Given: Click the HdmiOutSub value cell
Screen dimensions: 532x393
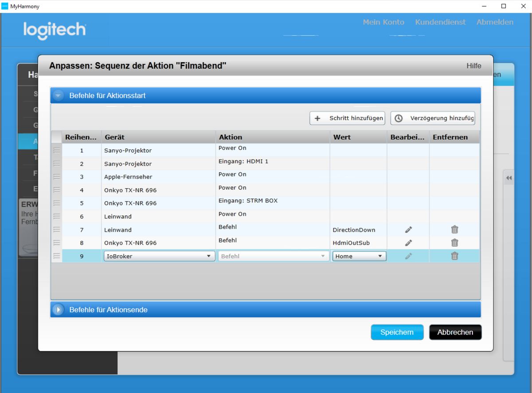Looking at the screenshot, I should (x=359, y=243).
